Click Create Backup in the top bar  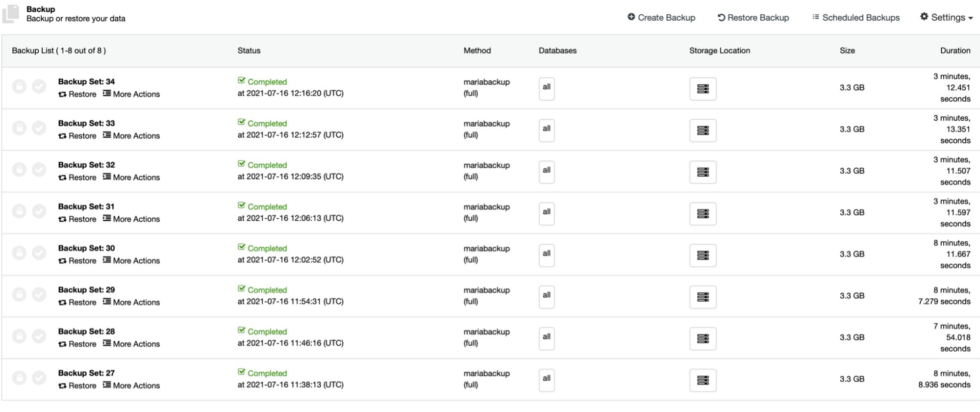tap(661, 18)
